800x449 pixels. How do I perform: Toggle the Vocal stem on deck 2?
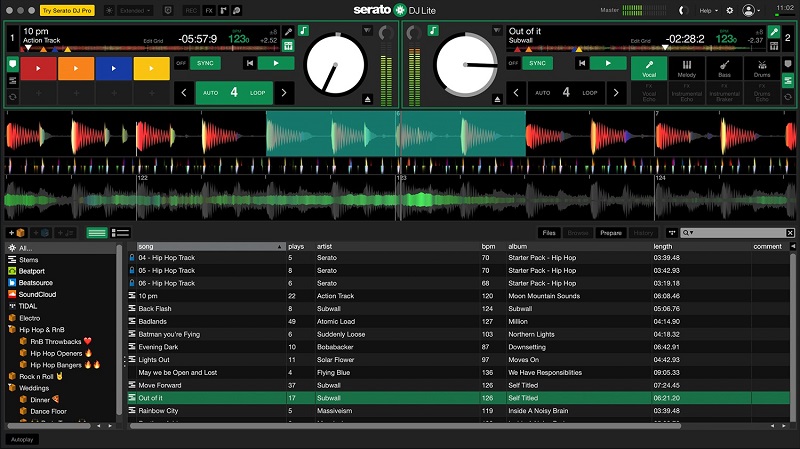pos(649,68)
